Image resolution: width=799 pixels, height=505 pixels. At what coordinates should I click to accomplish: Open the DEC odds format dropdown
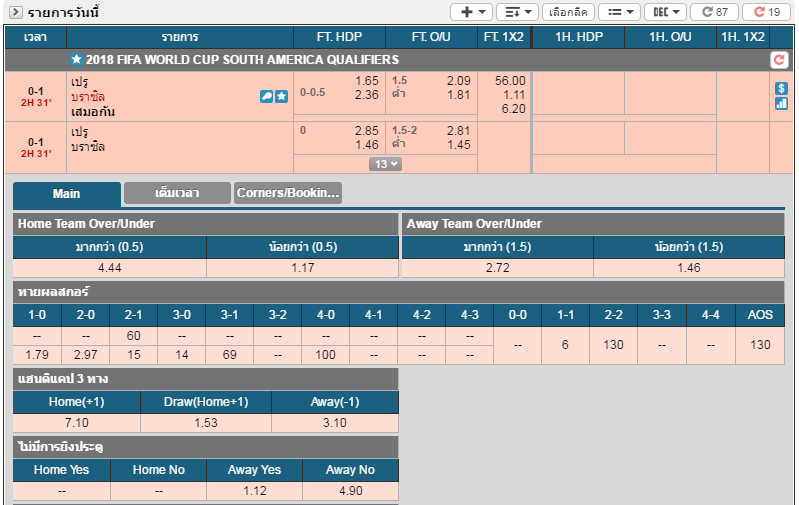[x=665, y=12]
